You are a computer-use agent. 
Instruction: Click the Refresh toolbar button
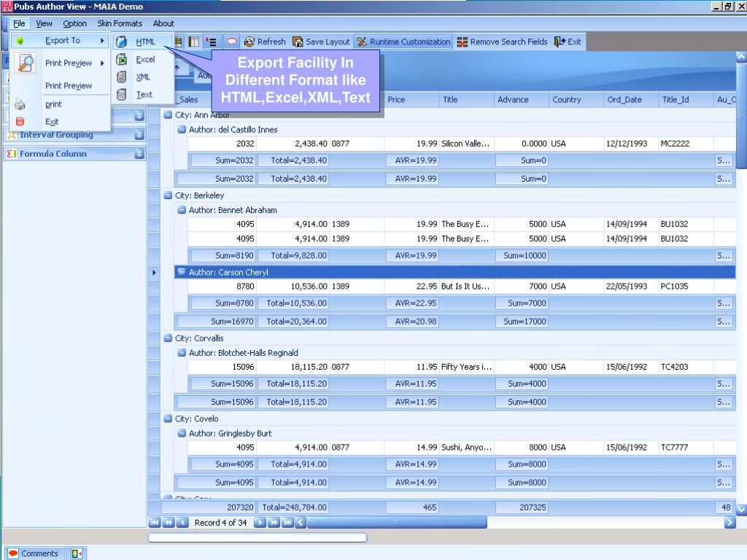[x=265, y=42]
